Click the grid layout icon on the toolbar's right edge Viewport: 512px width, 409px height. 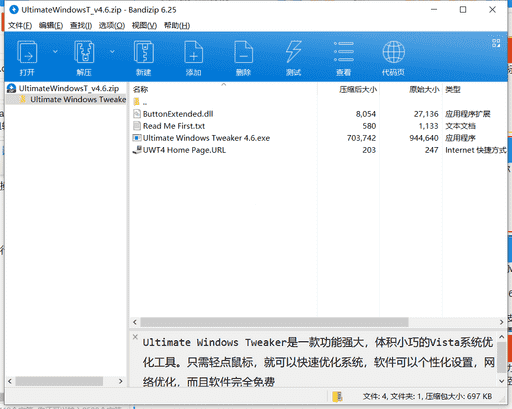click(496, 43)
